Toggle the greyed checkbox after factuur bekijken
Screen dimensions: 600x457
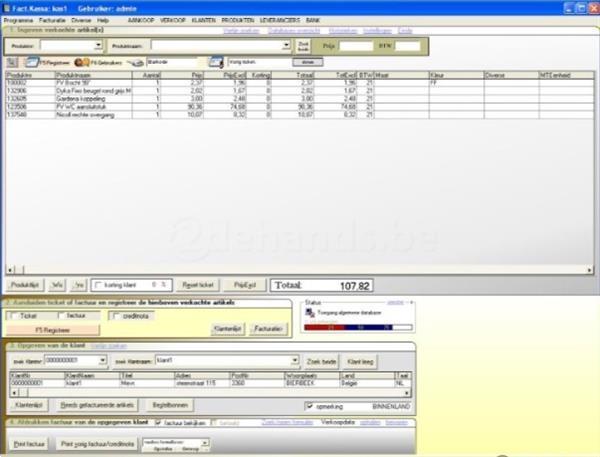(x=214, y=423)
